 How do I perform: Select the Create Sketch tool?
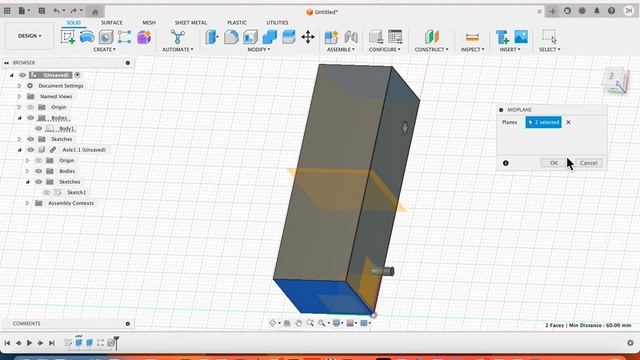tap(68, 37)
